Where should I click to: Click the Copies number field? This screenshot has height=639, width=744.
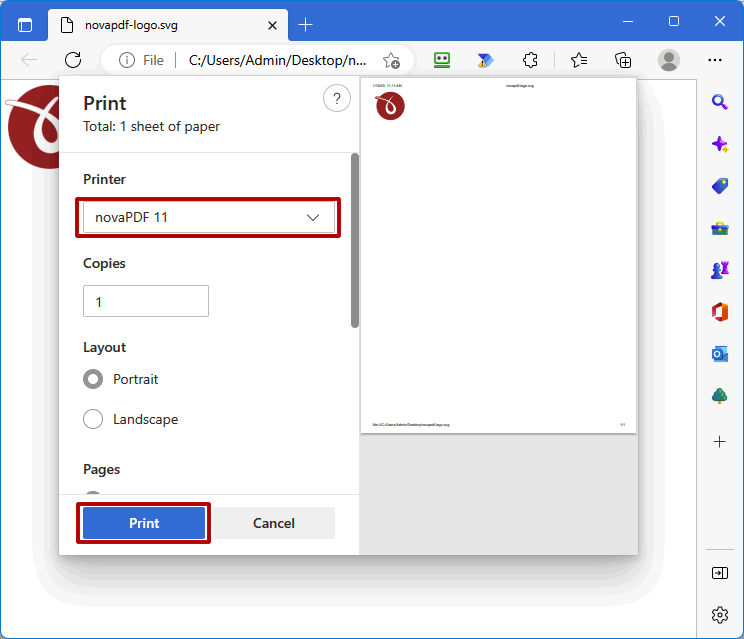[146, 301]
